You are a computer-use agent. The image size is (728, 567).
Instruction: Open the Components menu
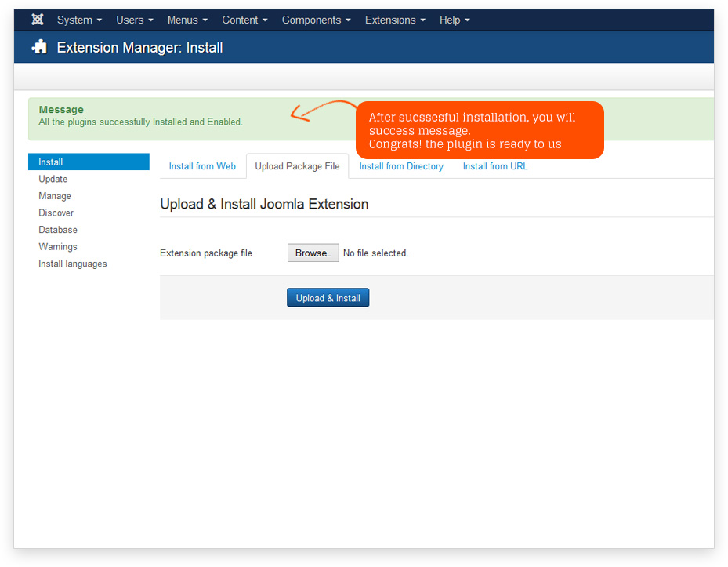[316, 20]
